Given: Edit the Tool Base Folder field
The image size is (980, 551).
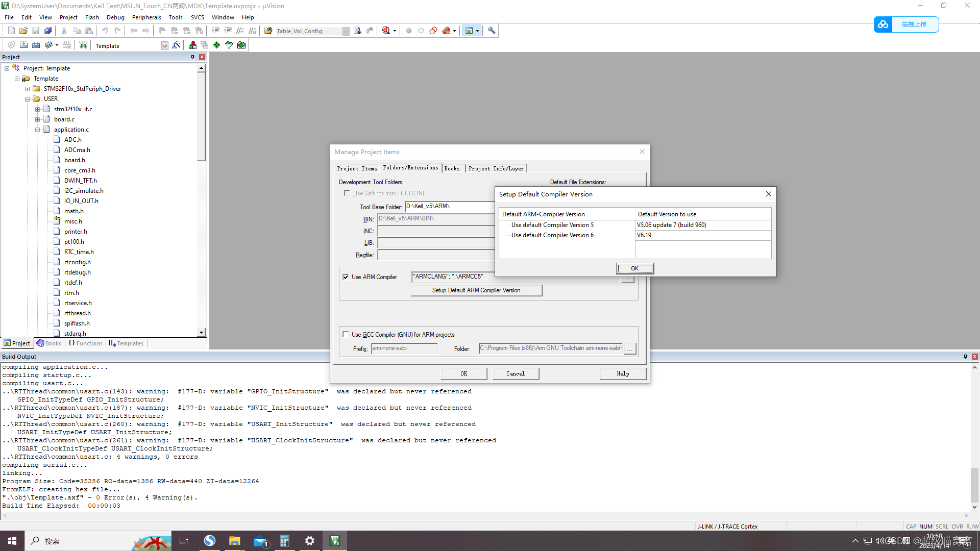Looking at the screenshot, I should coord(449,207).
